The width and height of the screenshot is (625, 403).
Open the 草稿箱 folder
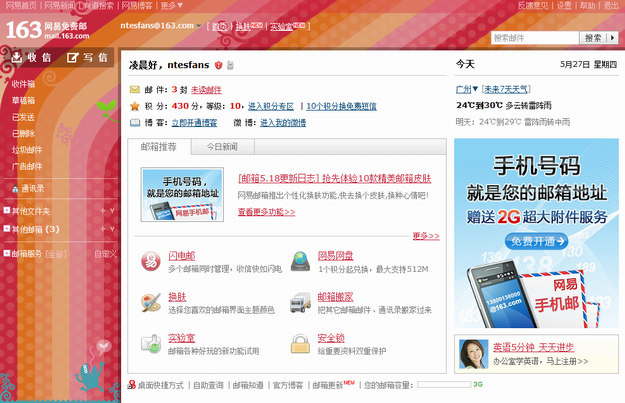tap(23, 100)
